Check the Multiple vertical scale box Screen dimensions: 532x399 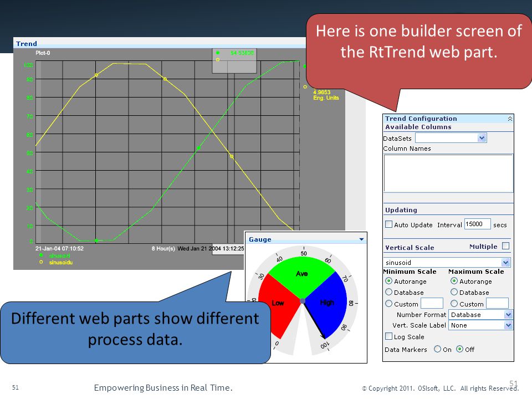tap(505, 246)
